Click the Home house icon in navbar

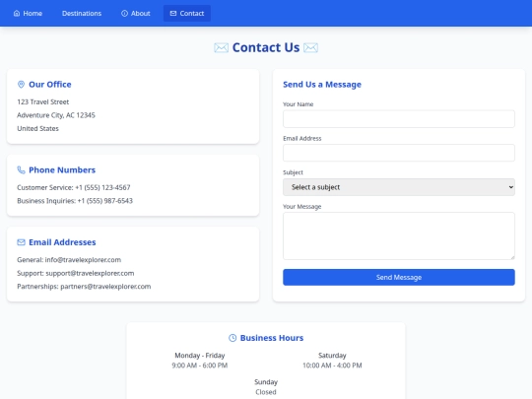pyautogui.click(x=17, y=13)
